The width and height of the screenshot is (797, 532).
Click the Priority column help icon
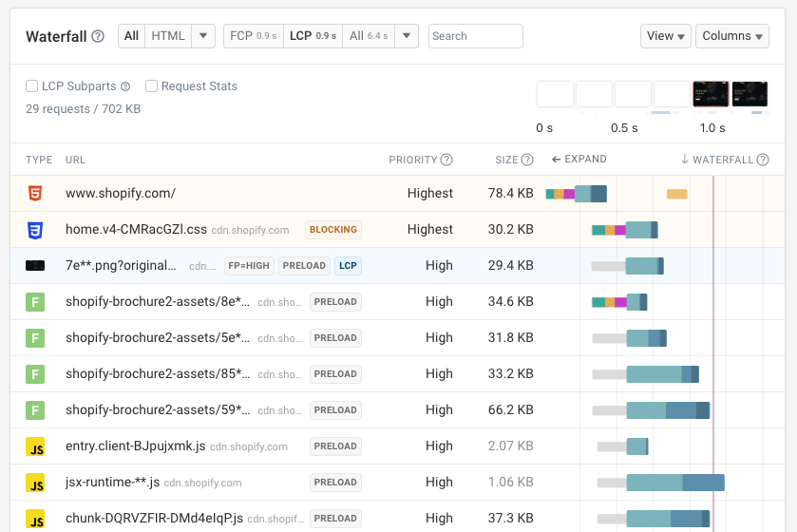coord(446,160)
